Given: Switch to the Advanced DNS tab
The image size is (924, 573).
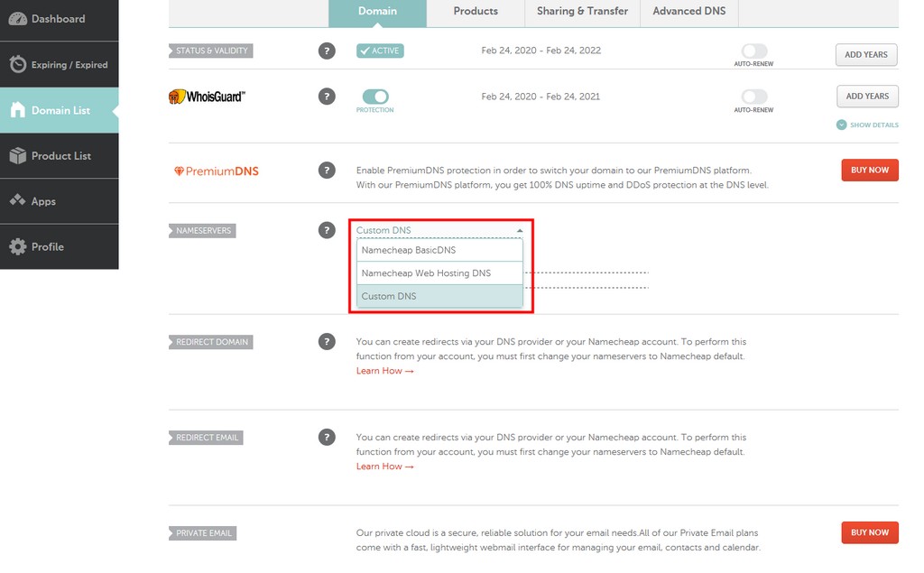Looking at the screenshot, I should [x=688, y=11].
